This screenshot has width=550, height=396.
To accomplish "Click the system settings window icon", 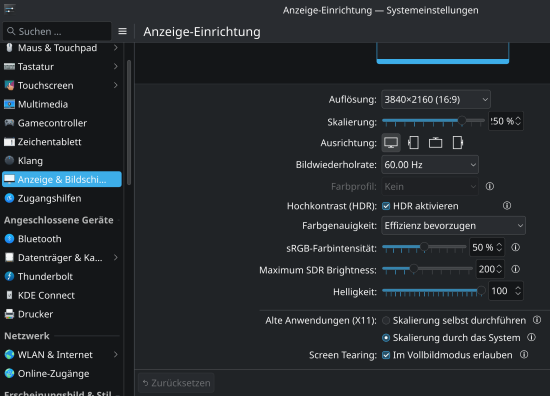I will tap(9, 9).
